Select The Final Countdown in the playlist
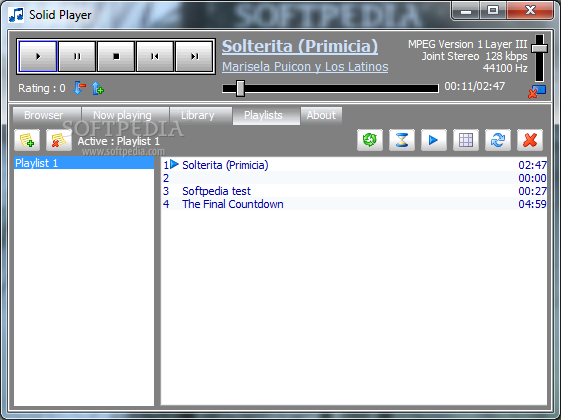Screen dimensions: 561x420 tap(354, 204)
